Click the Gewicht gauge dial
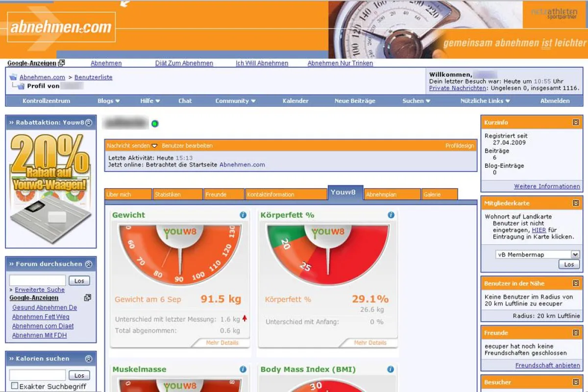Viewport: 588px width, 392px height. [x=180, y=254]
